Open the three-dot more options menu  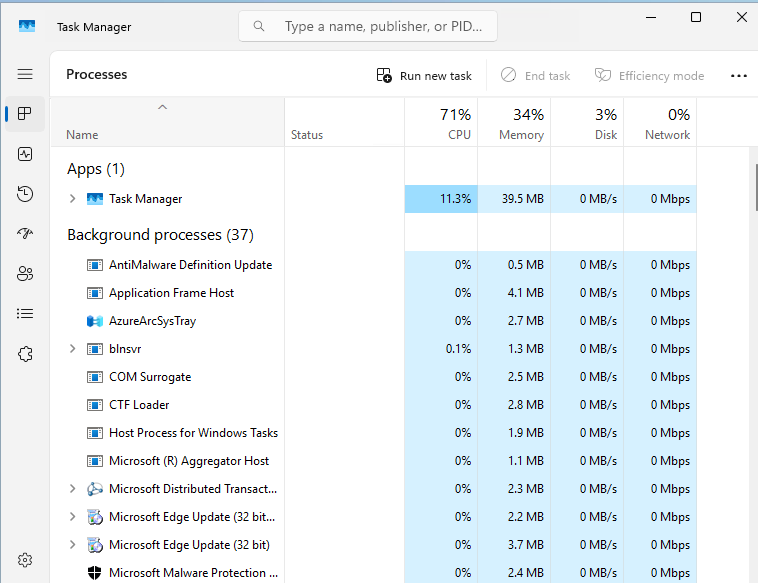739,76
